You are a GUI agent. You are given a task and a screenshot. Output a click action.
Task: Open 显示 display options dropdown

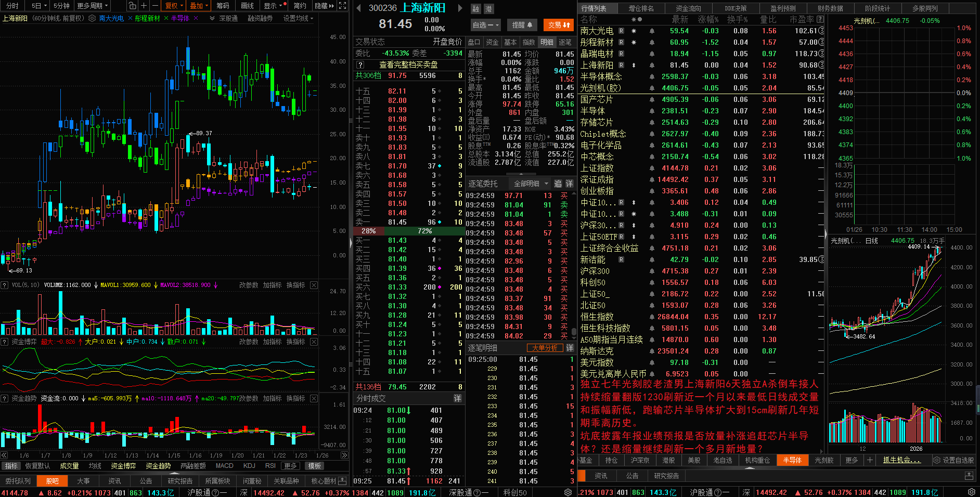tap(273, 6)
